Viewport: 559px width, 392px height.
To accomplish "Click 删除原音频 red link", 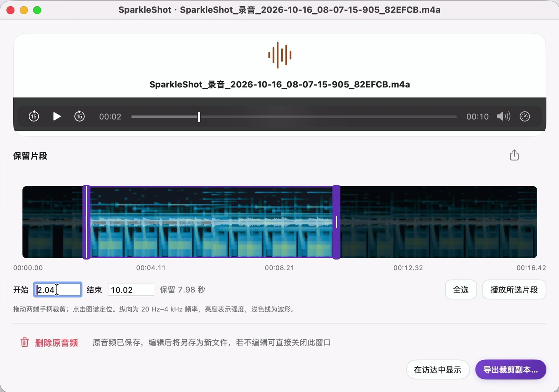I will [56, 343].
